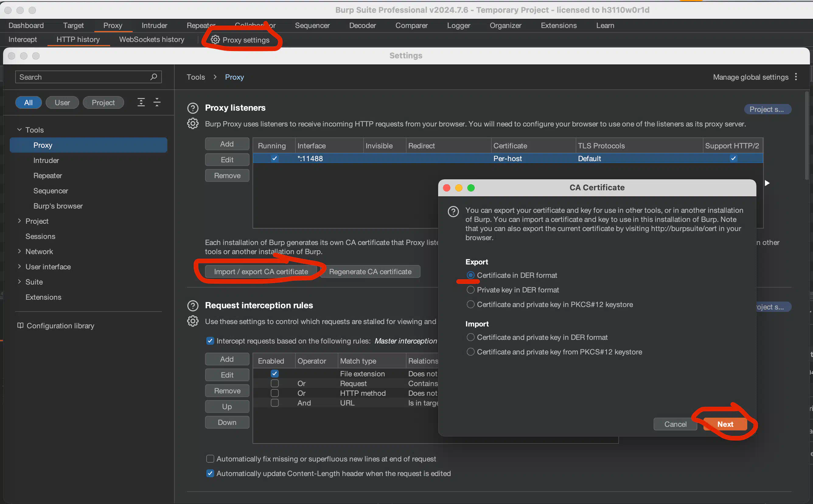The image size is (813, 504).
Task: Enable automatically fix missing new lines option
Action: click(x=210, y=459)
